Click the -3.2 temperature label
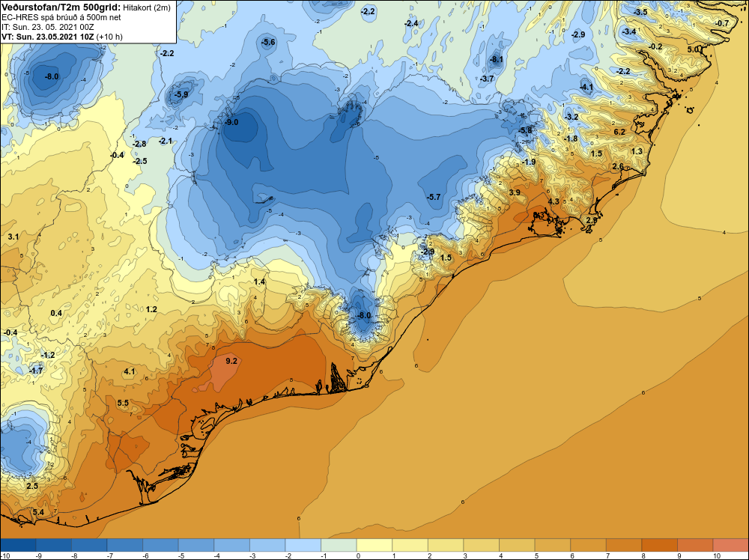Viewport: 749px width, 560px height. tap(571, 117)
